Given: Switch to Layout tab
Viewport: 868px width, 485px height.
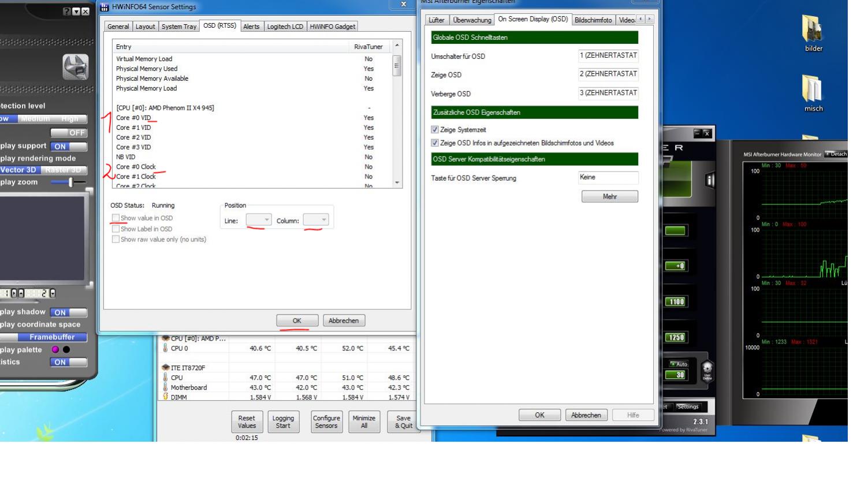Looking at the screenshot, I should [145, 27].
